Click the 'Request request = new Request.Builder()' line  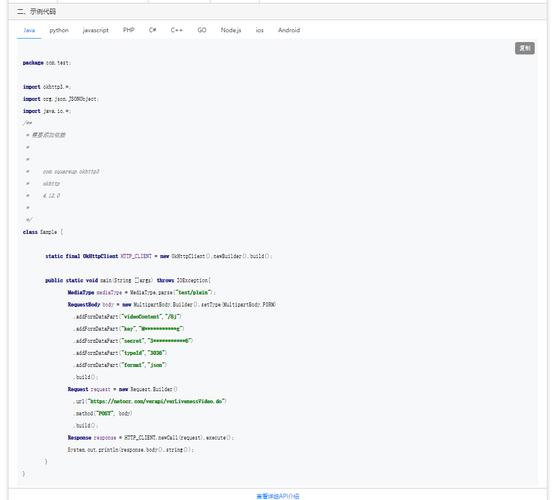click(x=123, y=389)
